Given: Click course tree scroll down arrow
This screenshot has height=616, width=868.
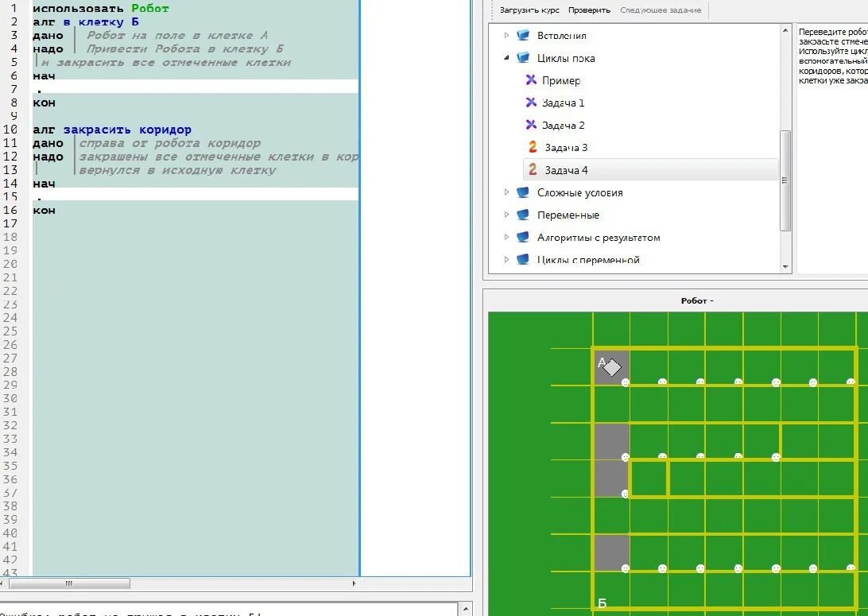Looking at the screenshot, I should tap(785, 267).
